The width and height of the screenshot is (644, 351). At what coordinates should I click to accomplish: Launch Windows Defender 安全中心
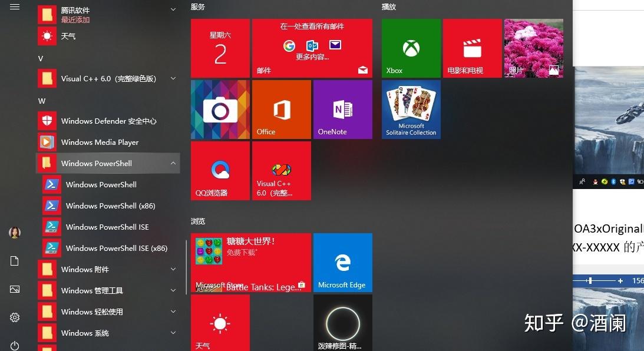point(108,121)
